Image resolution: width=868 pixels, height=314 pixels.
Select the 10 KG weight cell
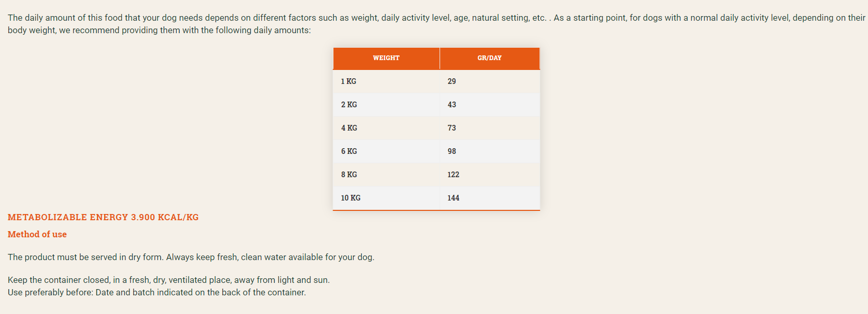pyautogui.click(x=386, y=198)
